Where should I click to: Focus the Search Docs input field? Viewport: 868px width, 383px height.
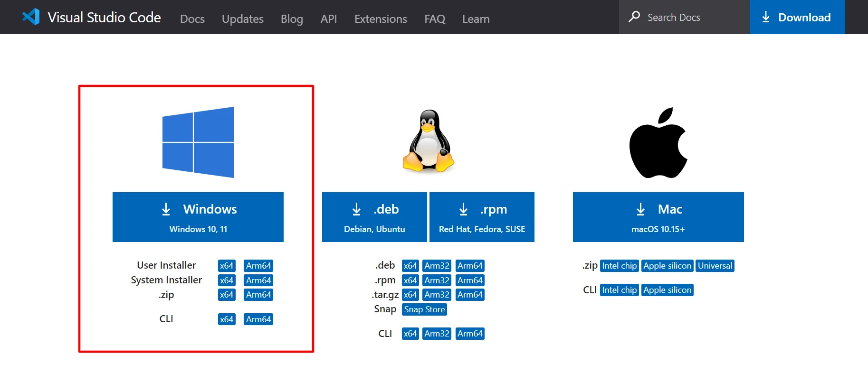pos(684,17)
